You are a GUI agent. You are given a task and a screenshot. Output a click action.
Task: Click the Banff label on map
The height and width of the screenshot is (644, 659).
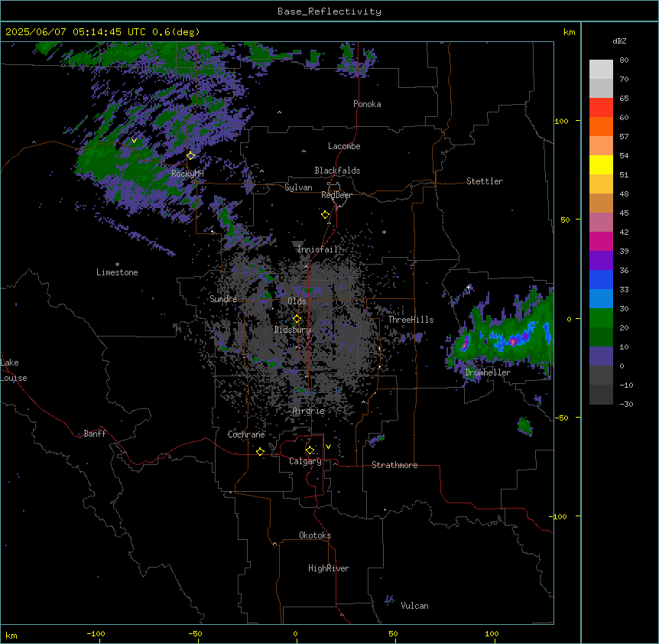click(95, 434)
